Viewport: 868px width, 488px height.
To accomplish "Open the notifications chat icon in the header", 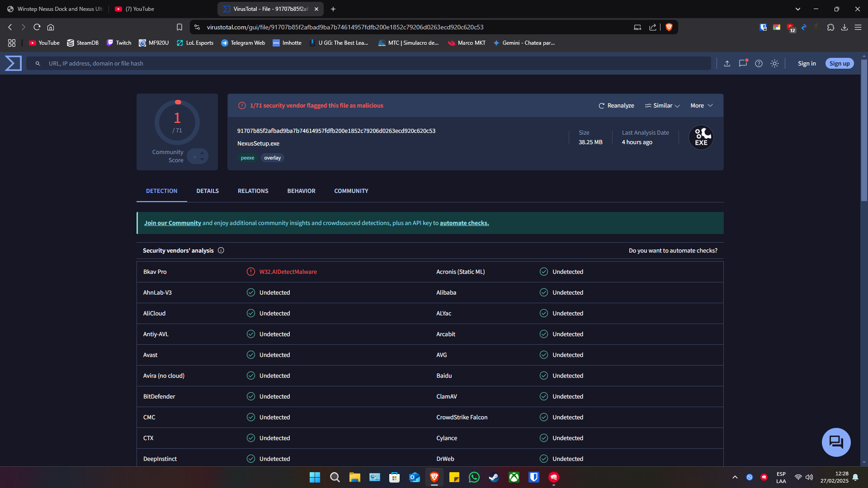I will click(x=743, y=63).
